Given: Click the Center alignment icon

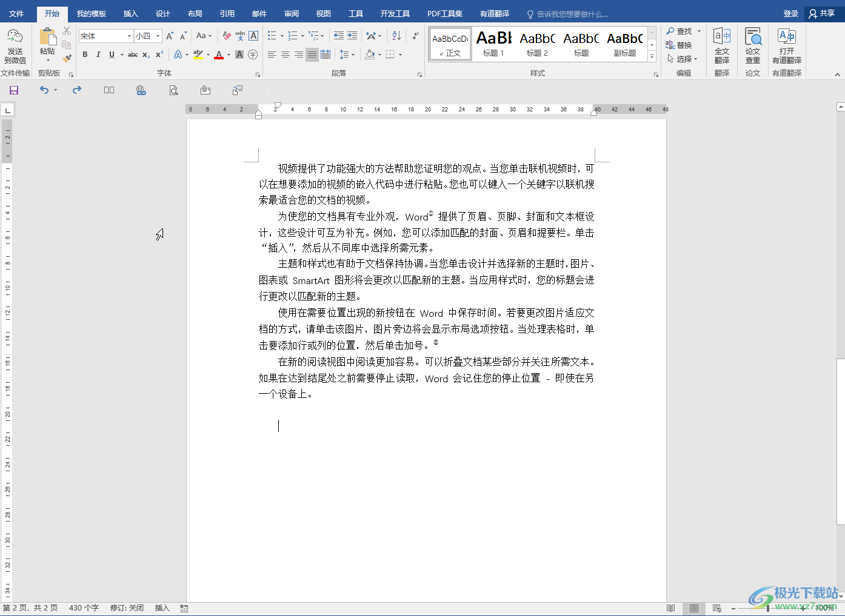Looking at the screenshot, I should pos(286,55).
